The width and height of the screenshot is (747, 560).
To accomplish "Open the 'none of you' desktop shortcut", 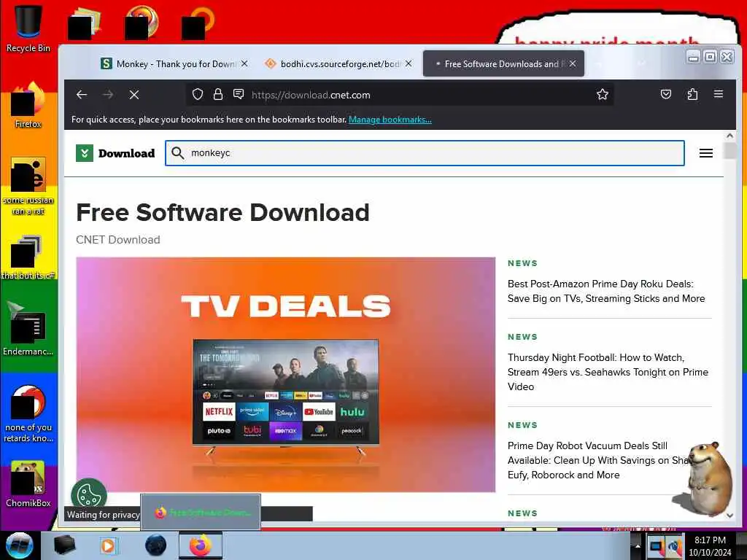I will [x=28, y=414].
